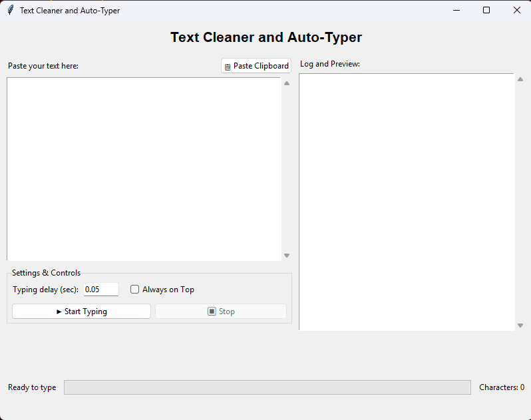Viewport: 531px width, 420px height.
Task: Minimize the Text Cleaner window
Action: pos(456,10)
